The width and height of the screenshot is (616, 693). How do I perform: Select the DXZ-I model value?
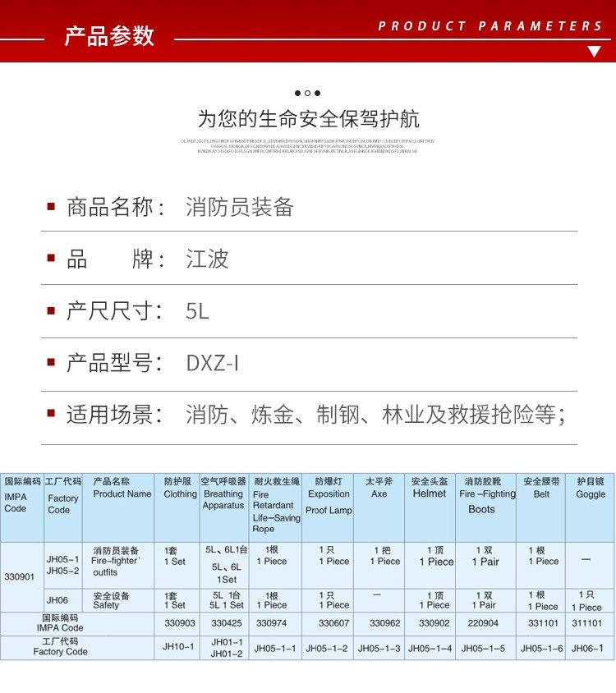212,363
